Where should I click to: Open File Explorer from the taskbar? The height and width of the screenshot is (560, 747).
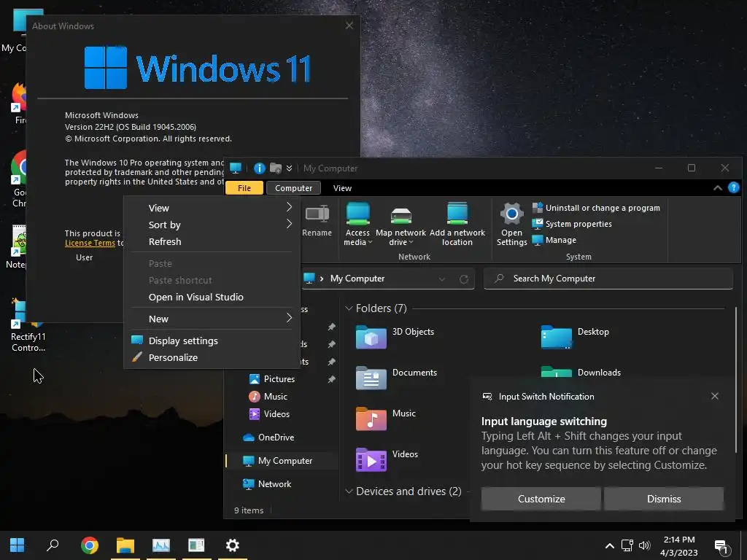[x=125, y=545]
